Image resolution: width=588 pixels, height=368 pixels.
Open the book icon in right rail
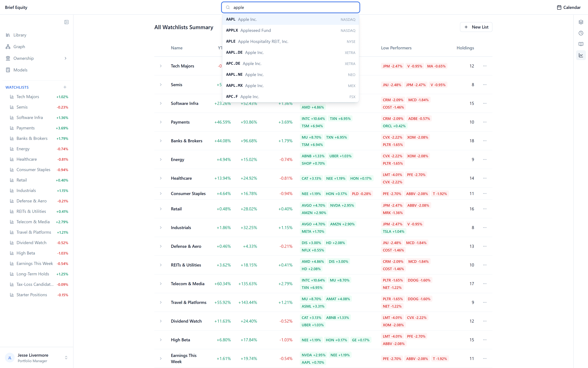pos(581,44)
